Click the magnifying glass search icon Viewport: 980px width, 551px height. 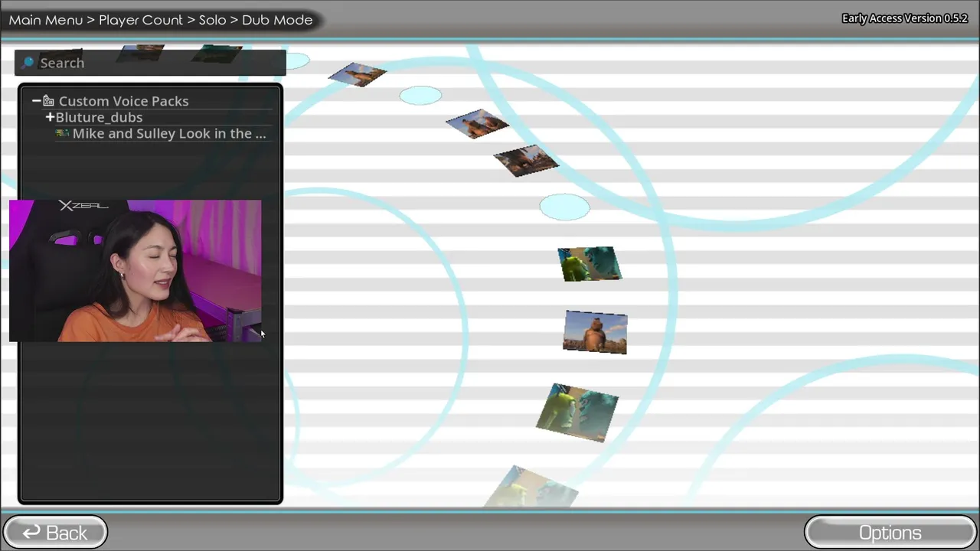(28, 63)
